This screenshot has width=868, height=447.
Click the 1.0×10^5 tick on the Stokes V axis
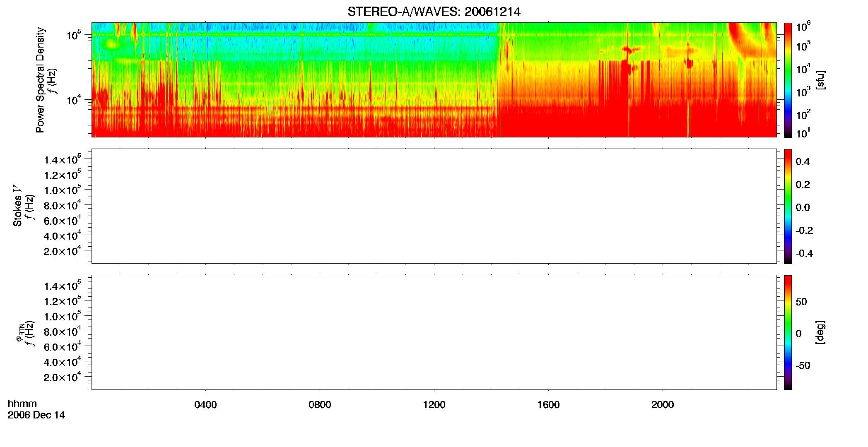point(63,190)
